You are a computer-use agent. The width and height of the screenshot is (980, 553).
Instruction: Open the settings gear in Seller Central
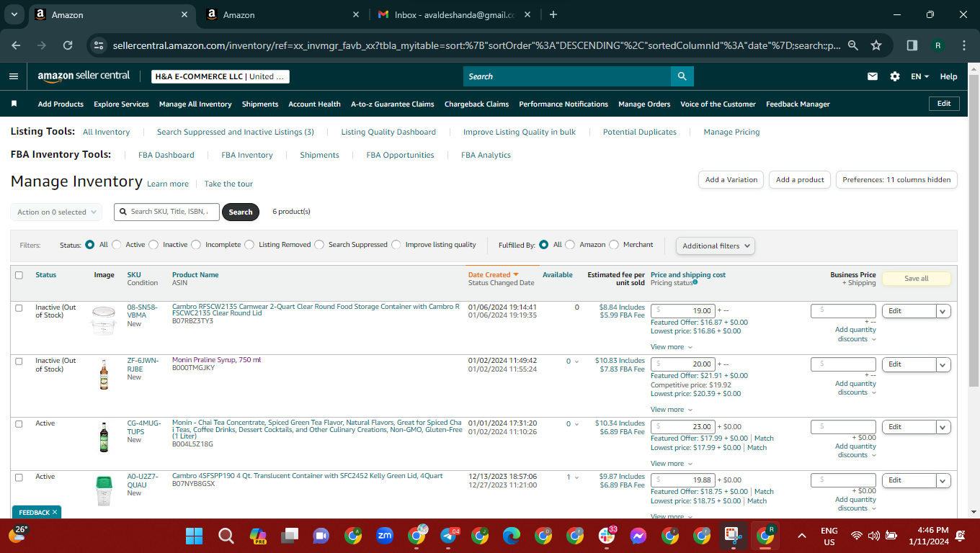[895, 76]
